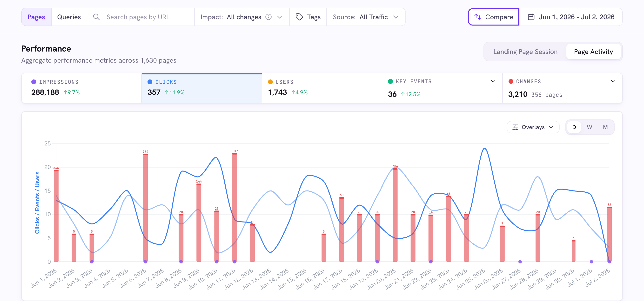This screenshot has height=301, width=644.
Task: Set chart granularity to monthly (M)
Action: point(605,127)
